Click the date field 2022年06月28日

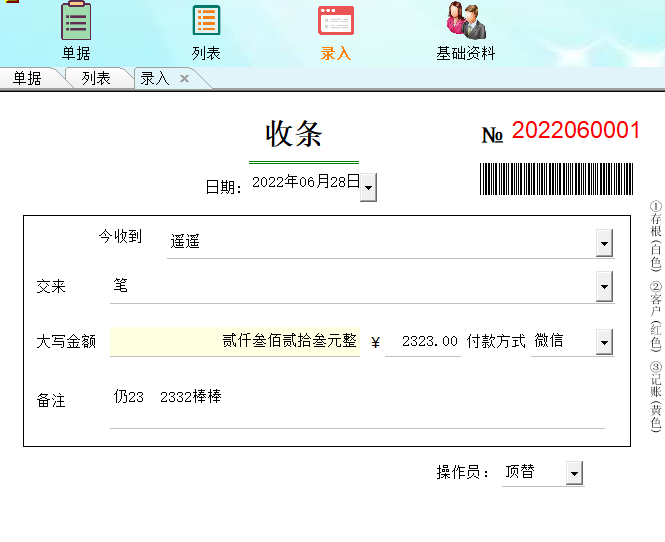[306, 182]
